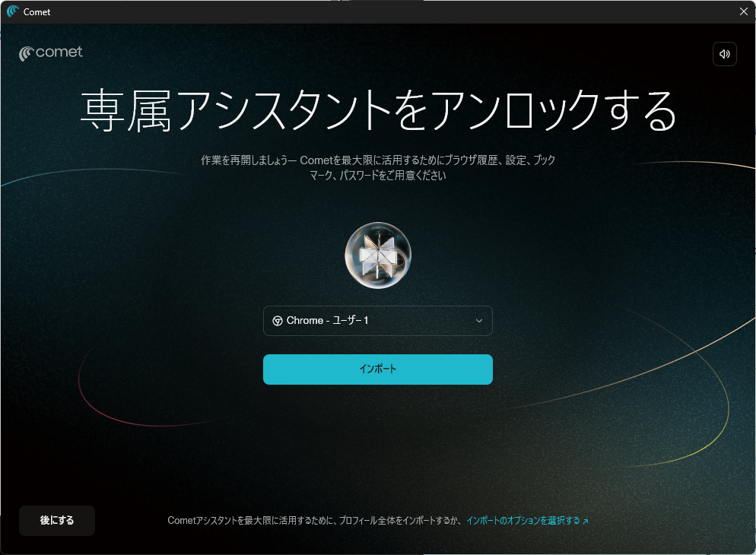The image size is (756, 555).
Task: Click the glass orb assistant image
Action: coord(378,255)
